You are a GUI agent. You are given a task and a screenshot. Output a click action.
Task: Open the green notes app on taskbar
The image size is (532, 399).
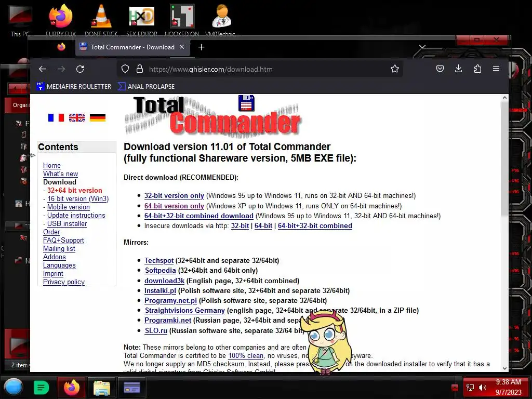tap(41, 387)
